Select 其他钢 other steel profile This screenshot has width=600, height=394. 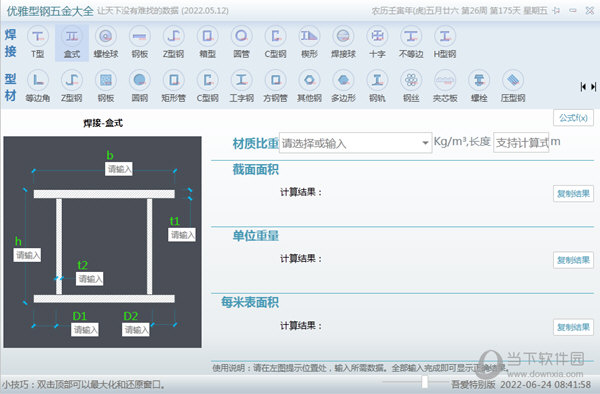tap(309, 86)
